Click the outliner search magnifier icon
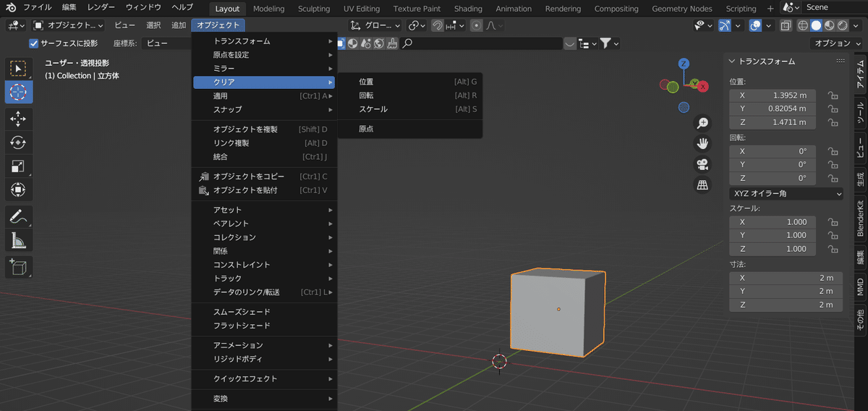The image size is (868, 411). [408, 43]
